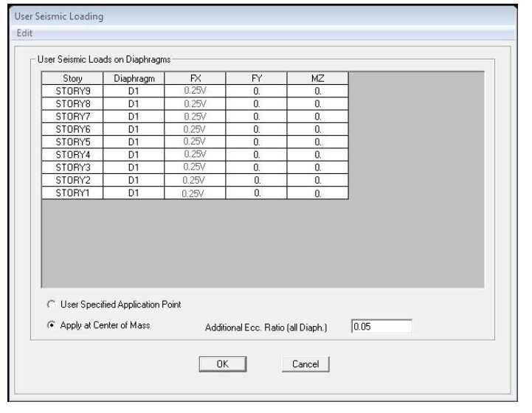
Task: Select the STORY1 row label
Action: 72,193
